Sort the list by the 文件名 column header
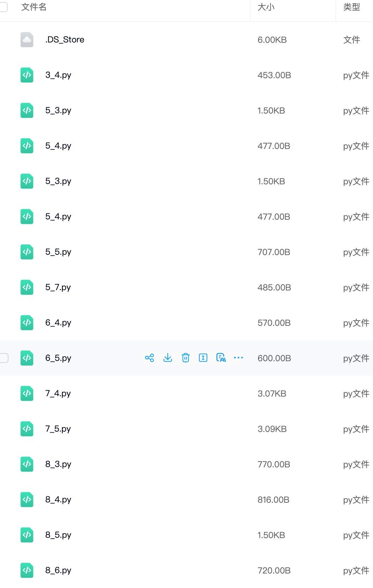This screenshot has width=373, height=588. tap(34, 7)
